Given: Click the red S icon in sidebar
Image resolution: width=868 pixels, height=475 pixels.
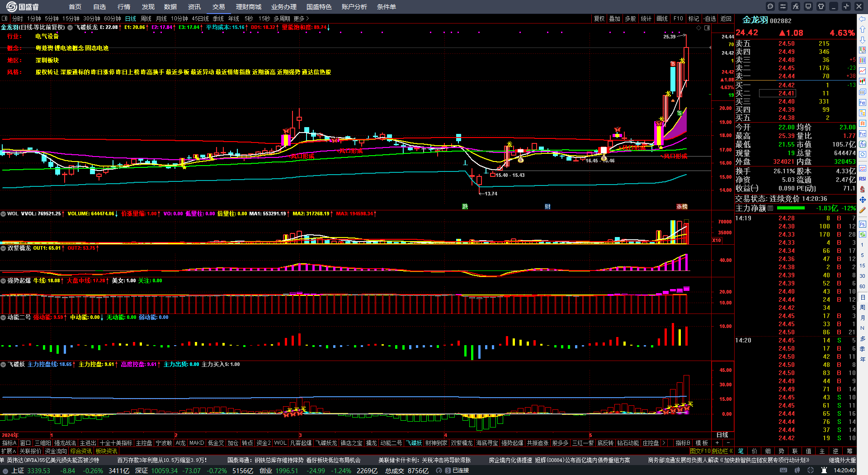Looking at the screenshot, I should (x=863, y=189).
